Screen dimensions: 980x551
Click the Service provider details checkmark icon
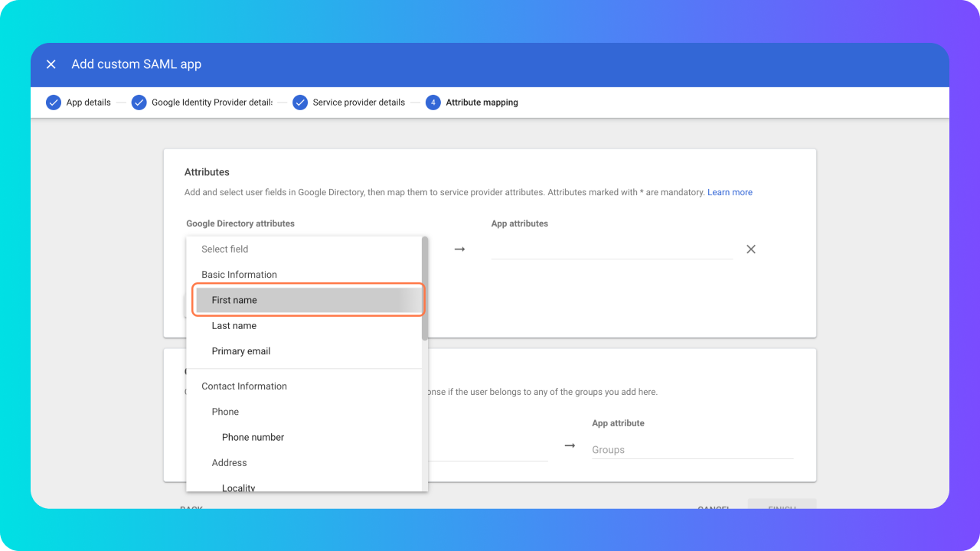(300, 103)
